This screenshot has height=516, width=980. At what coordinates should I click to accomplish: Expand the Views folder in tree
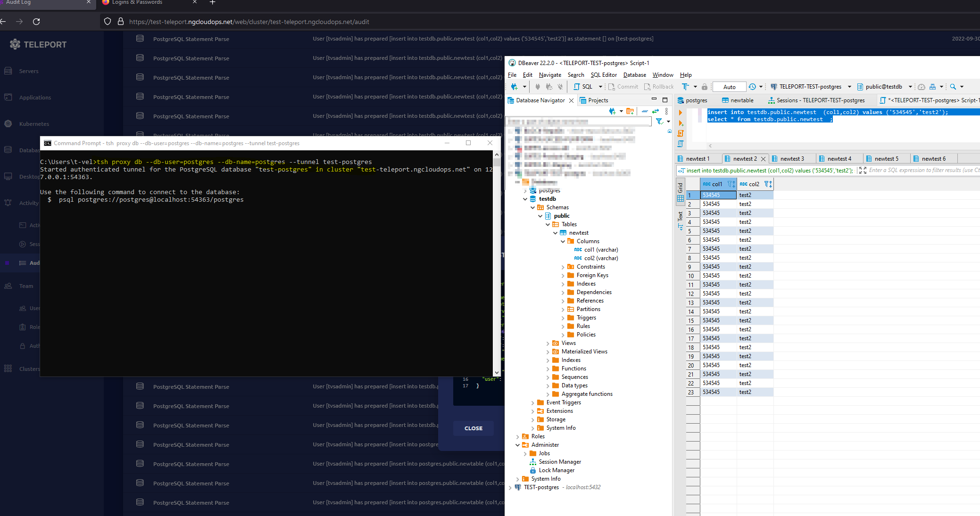point(548,343)
